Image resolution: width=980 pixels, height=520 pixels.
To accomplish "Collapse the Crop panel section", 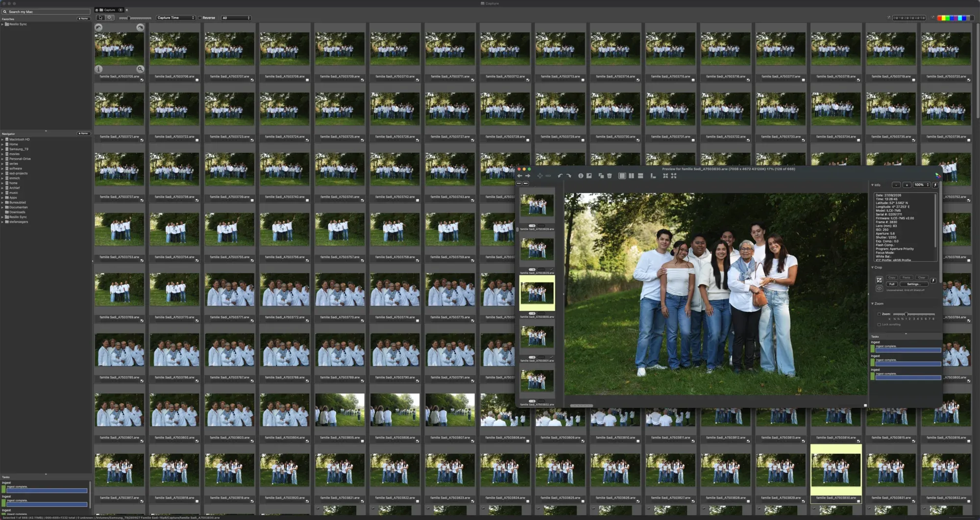I will [x=873, y=267].
